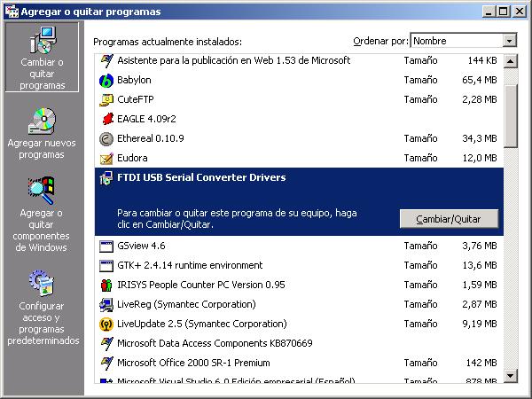Click the Ethereal 0.10.9 icon
The image size is (532, 399).
tap(106, 138)
